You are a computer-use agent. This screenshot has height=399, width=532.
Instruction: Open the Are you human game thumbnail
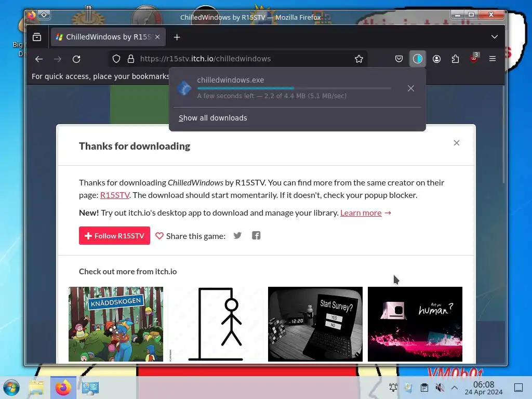415,324
